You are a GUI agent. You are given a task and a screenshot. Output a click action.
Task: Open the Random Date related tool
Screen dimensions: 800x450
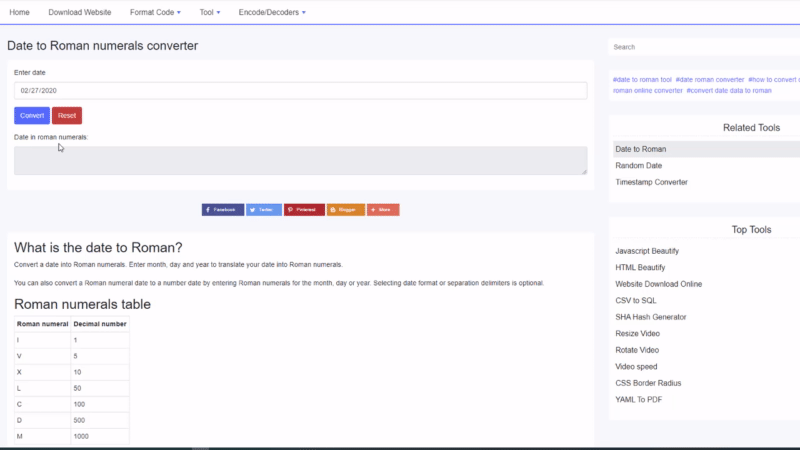(638, 166)
